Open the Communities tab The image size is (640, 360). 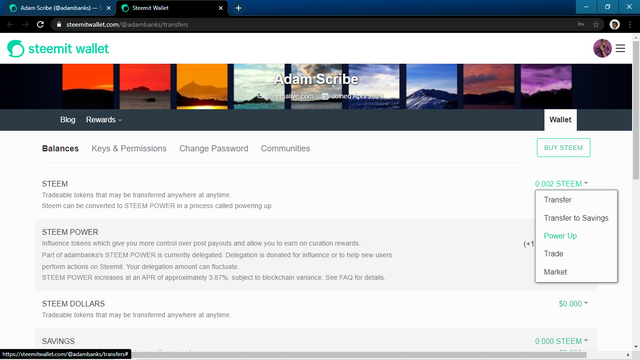[x=285, y=149]
